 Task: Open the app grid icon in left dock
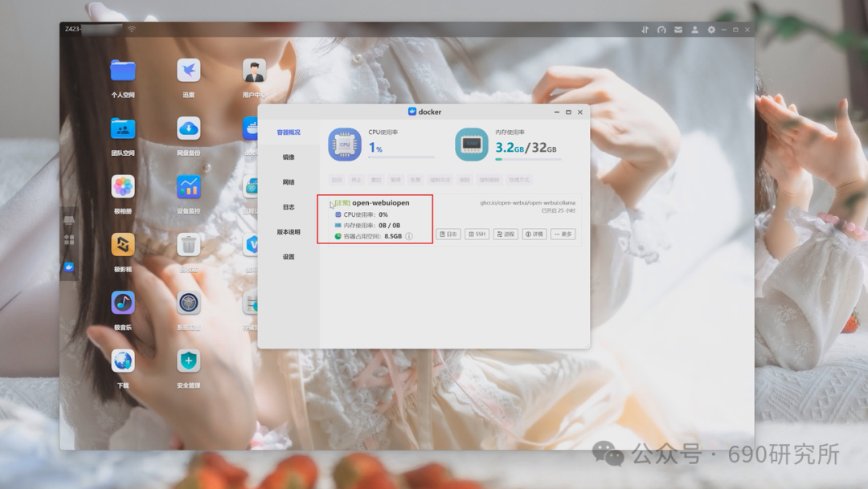pos(69,239)
